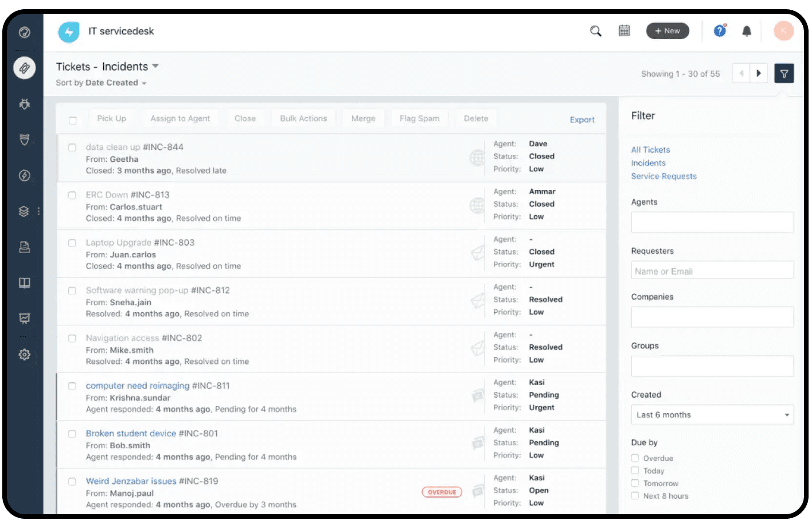
Task: Open Analytics via the chart board icon
Action: click(x=24, y=319)
